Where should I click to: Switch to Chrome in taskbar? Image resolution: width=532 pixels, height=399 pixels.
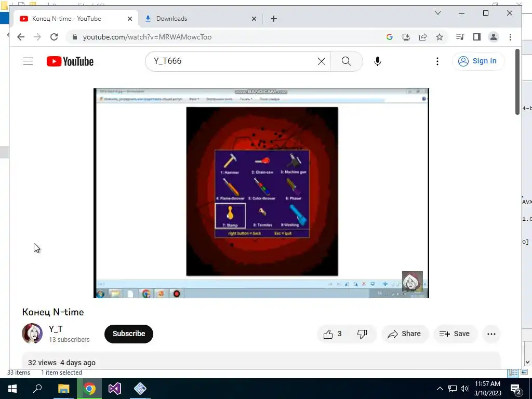coord(89,389)
